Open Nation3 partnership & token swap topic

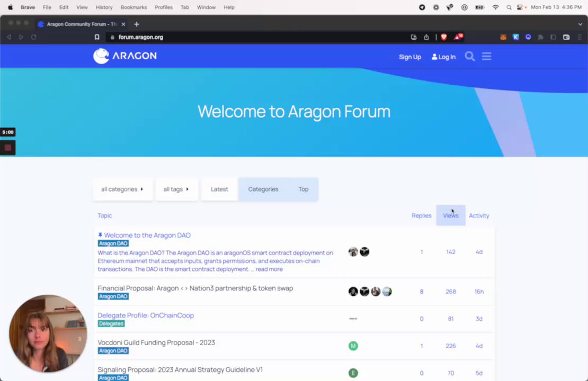195,288
